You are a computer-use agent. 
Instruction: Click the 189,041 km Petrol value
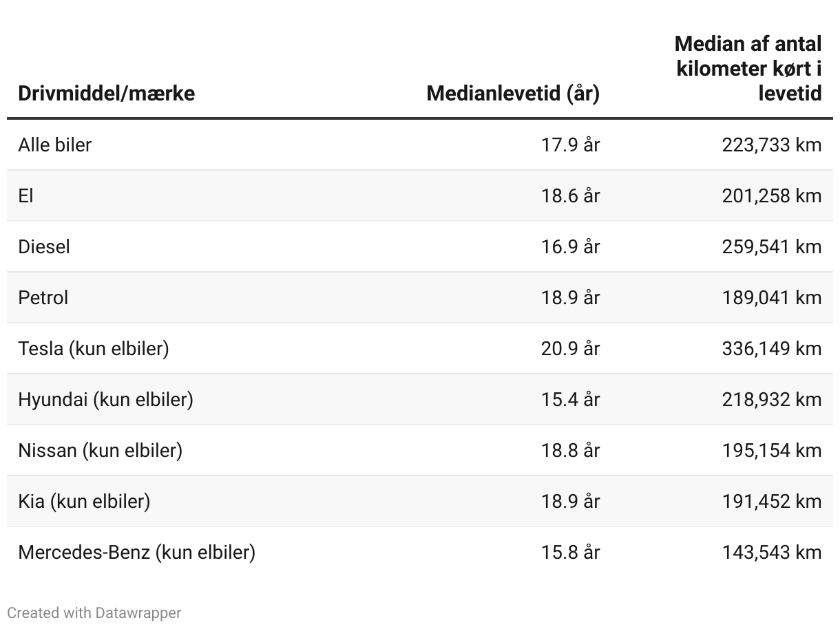(x=772, y=297)
